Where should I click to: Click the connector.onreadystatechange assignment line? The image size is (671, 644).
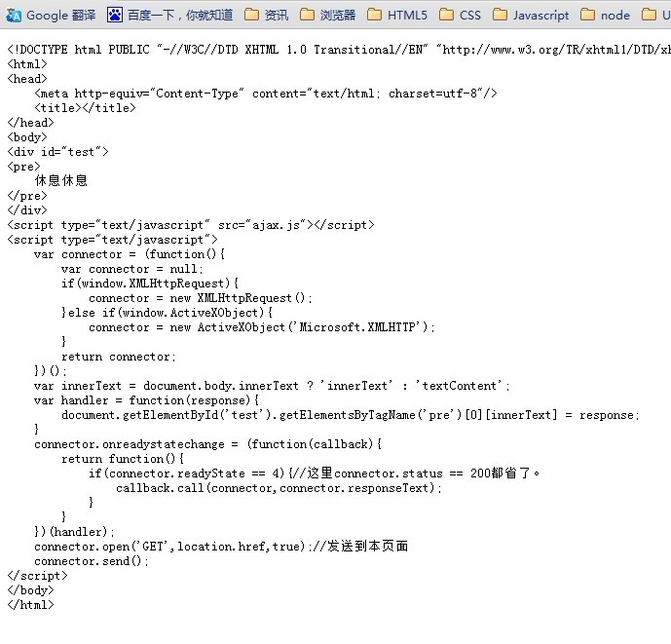tap(207, 444)
